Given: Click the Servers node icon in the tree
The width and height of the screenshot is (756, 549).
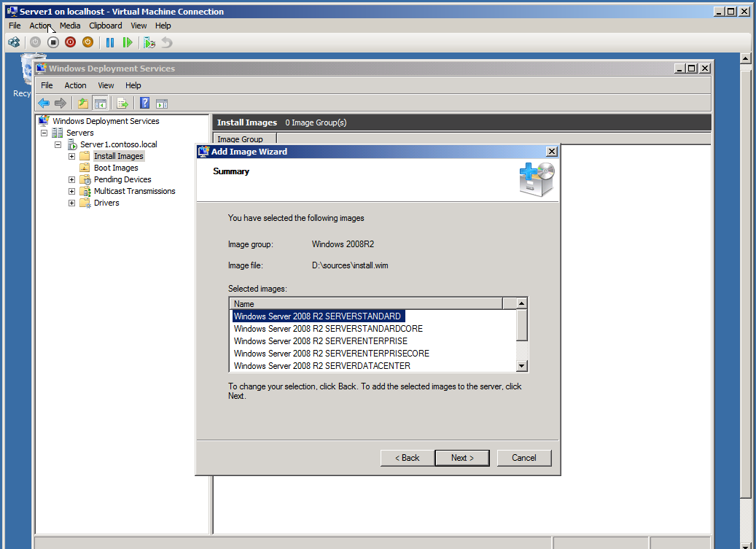Looking at the screenshot, I should pyautogui.click(x=58, y=133).
